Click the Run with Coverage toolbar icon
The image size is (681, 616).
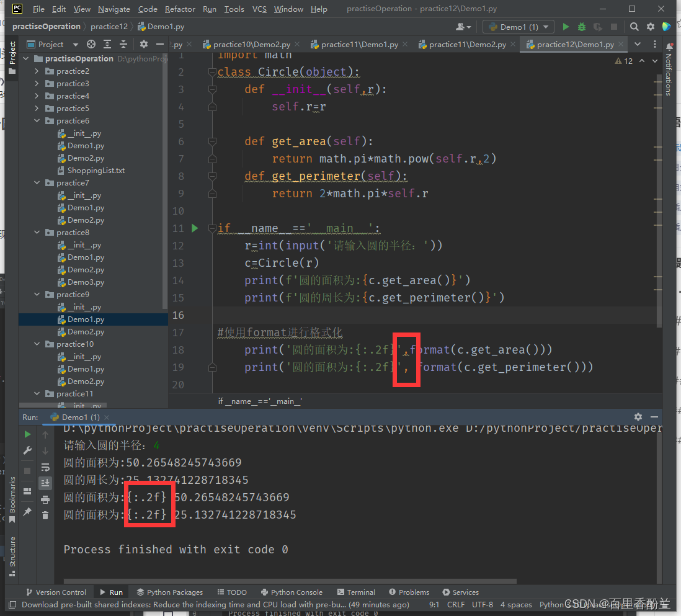point(598,27)
